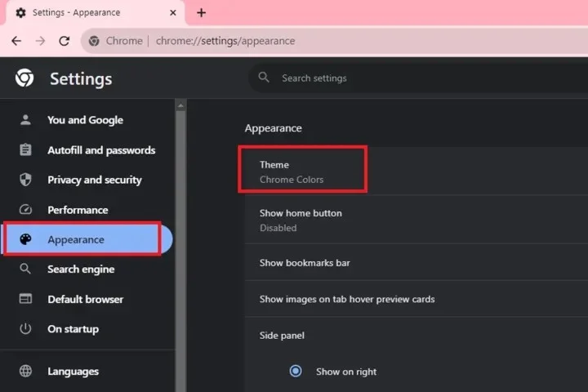Click the sidebar scrollbar up arrow

(x=180, y=106)
